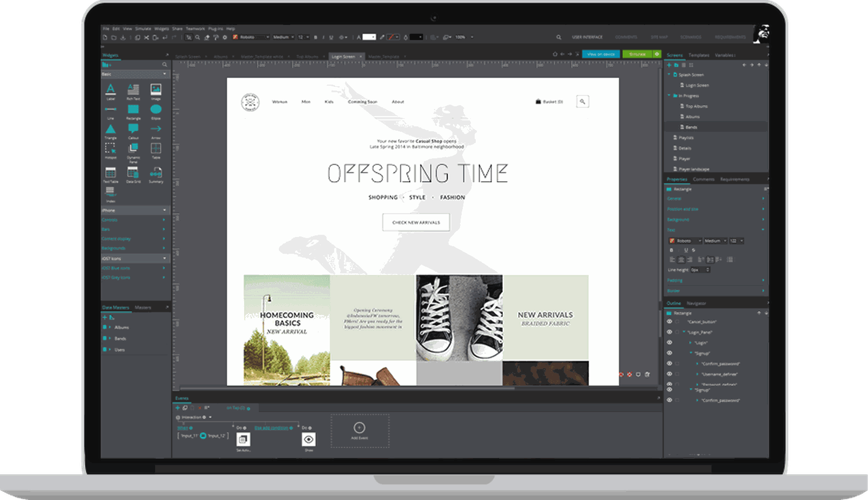
Task: Search widgets with the magnifier icon
Action: pyautogui.click(x=164, y=65)
